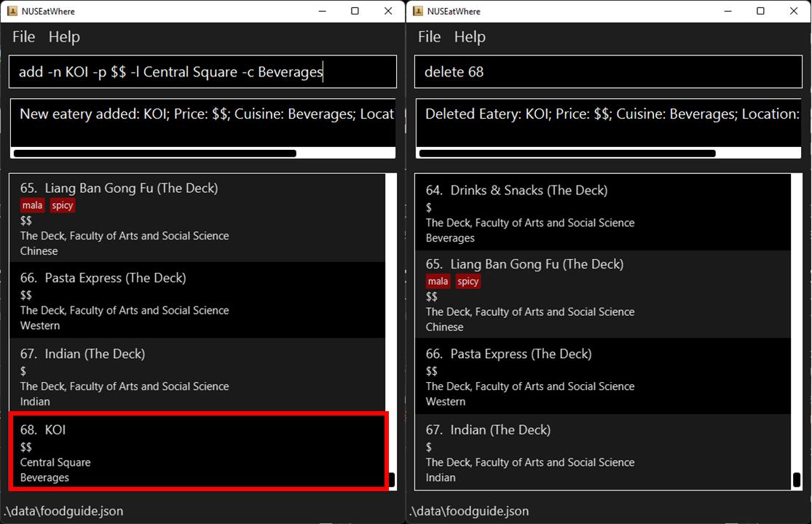Click the spicy tag in right window
812x524 pixels.
click(468, 282)
